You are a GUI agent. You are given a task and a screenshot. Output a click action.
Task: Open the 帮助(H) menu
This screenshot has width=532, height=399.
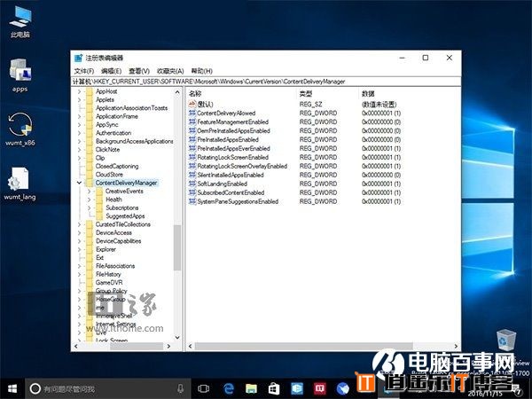(202, 71)
